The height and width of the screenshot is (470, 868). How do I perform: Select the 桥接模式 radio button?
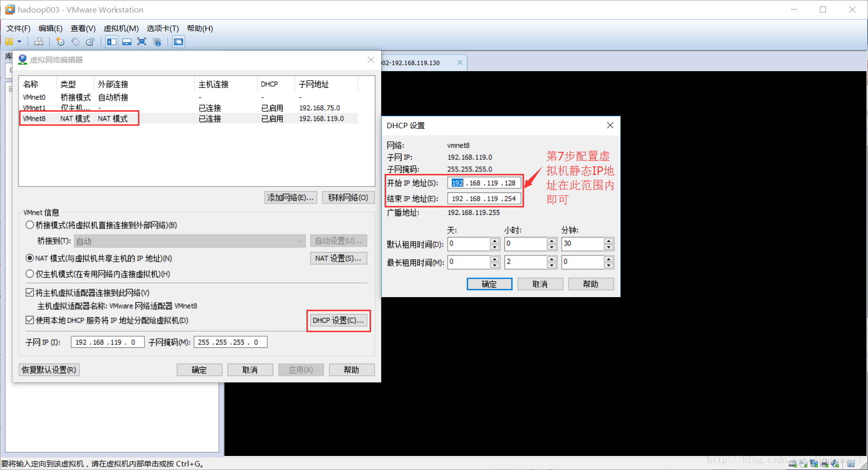[x=30, y=225]
